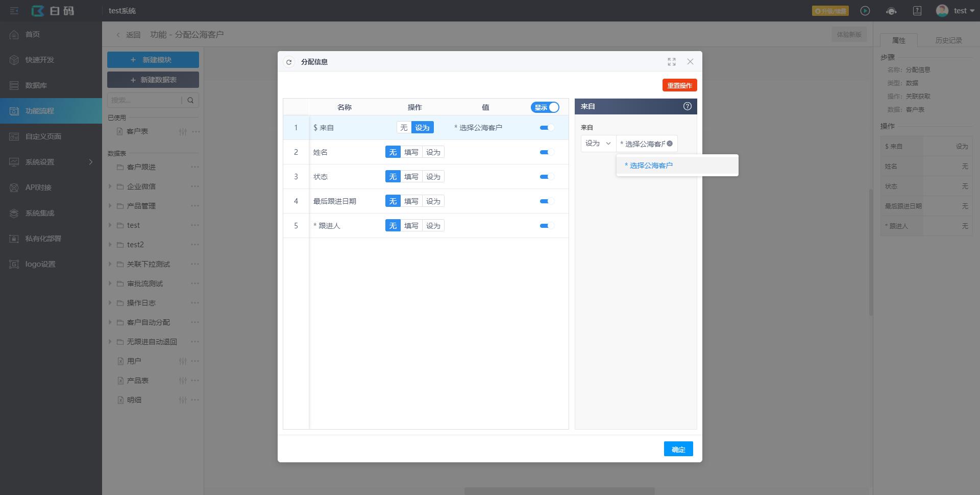Click the help question mark in 来自 panel

click(x=687, y=106)
